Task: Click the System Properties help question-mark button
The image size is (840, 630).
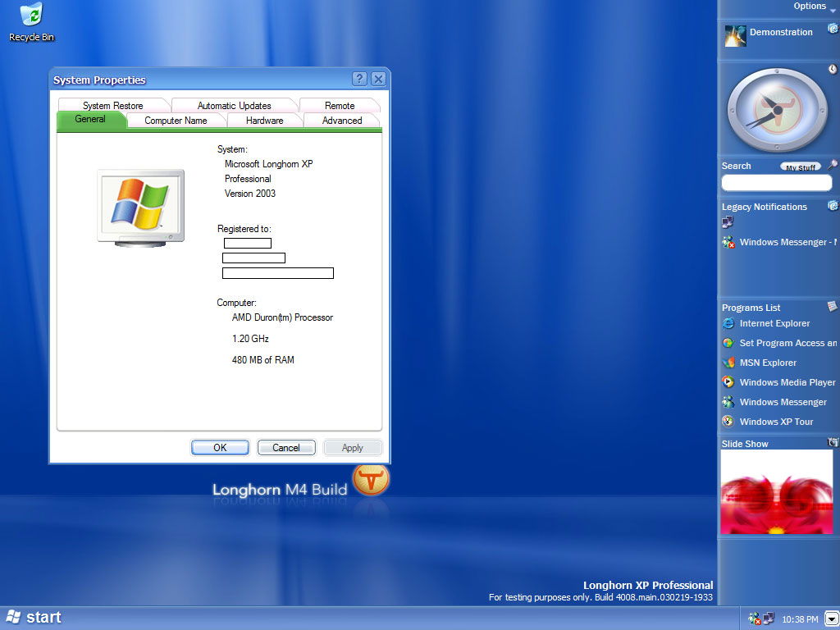Action: click(x=359, y=80)
